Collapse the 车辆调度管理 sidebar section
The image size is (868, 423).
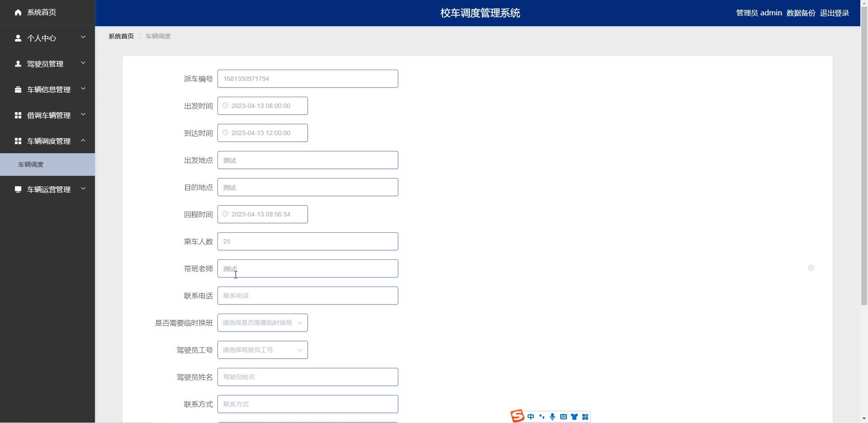click(x=47, y=141)
